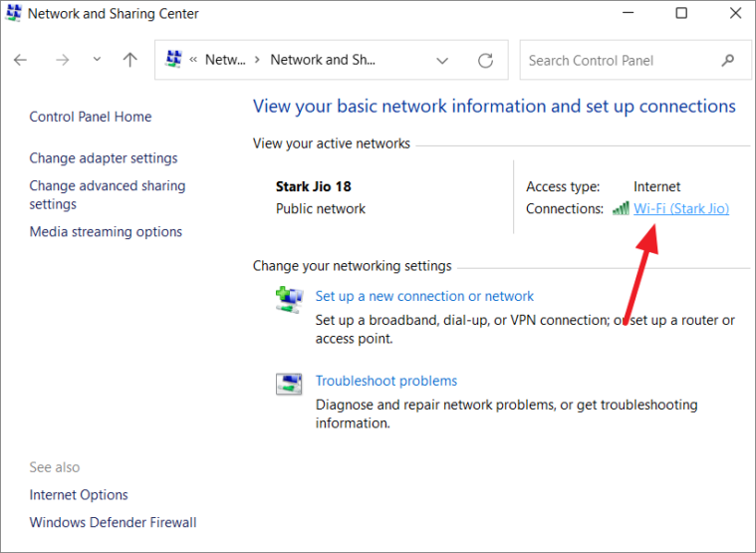This screenshot has width=756, height=553.
Task: Click the 'Network and Sh...' breadcrumb segment
Action: tap(323, 60)
